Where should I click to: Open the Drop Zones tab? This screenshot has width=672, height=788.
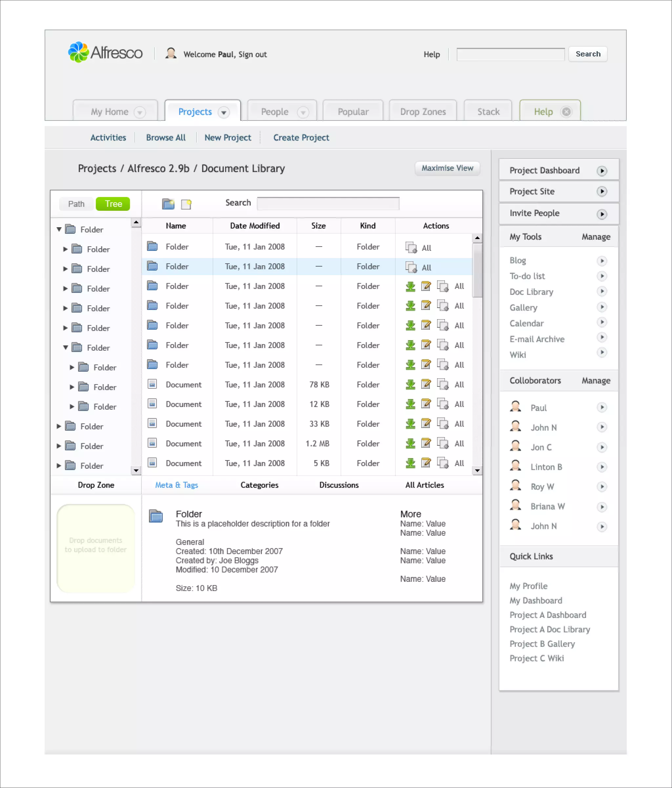click(423, 111)
